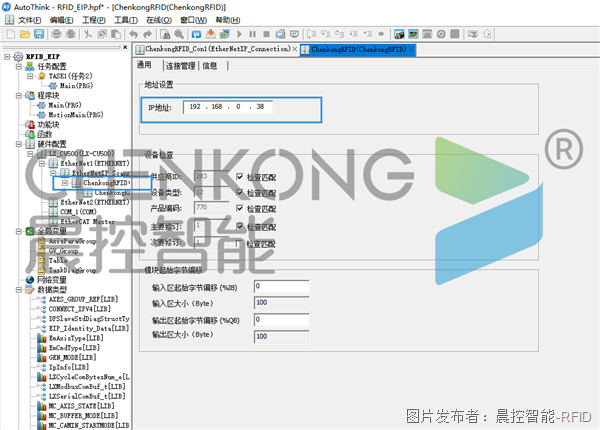
Task: Collapse the RFID_EIP root node
Action: [x=7, y=57]
